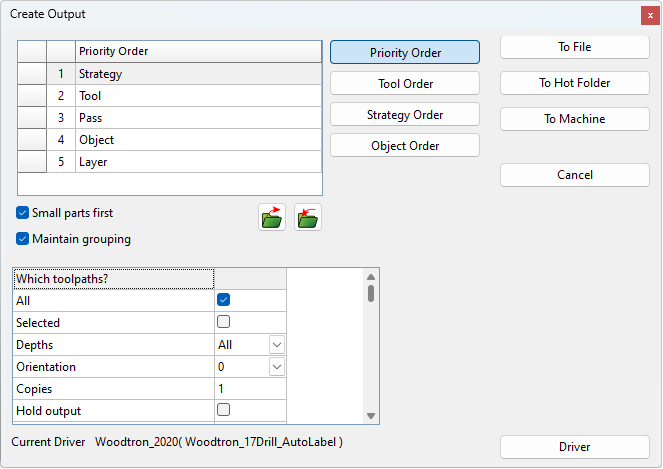Image resolution: width=663 pixels, height=469 pixels.
Task: Switch to Tool Order
Action: pyautogui.click(x=405, y=84)
